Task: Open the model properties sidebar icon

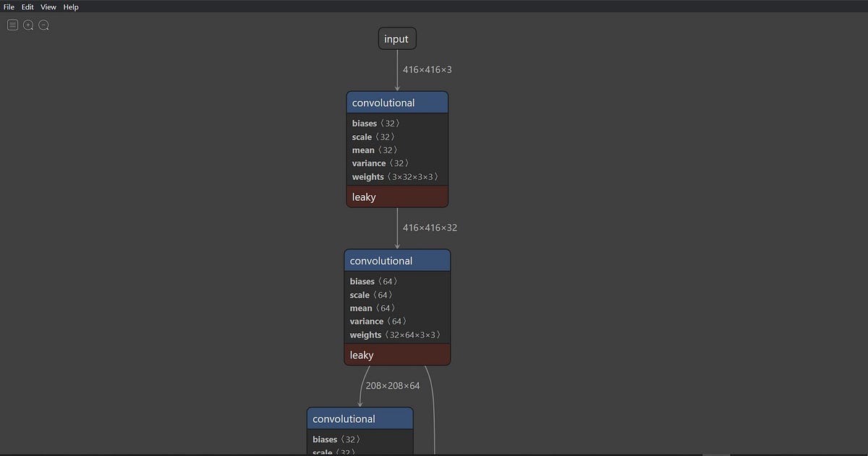Action: (12, 25)
